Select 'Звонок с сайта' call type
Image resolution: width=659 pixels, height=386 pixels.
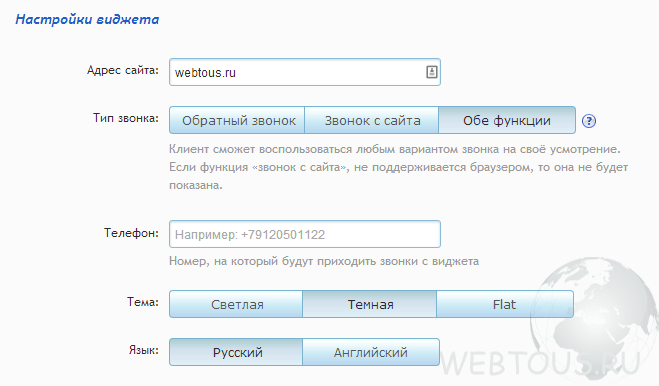(372, 120)
